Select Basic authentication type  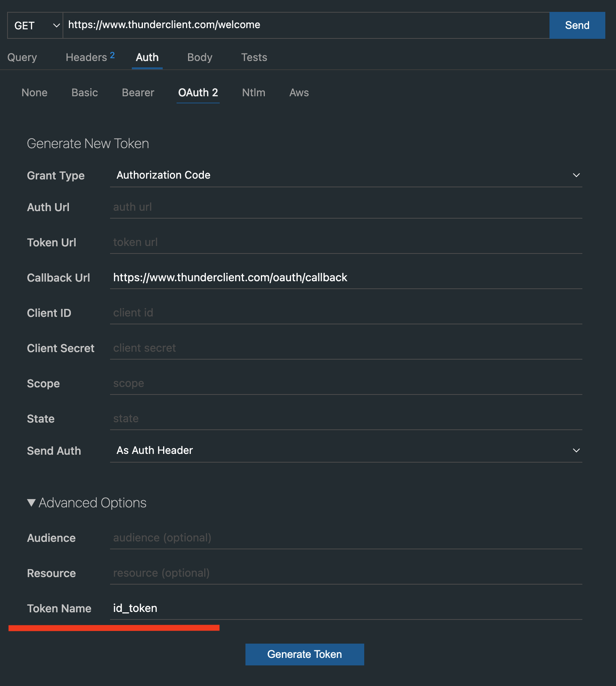(x=84, y=93)
